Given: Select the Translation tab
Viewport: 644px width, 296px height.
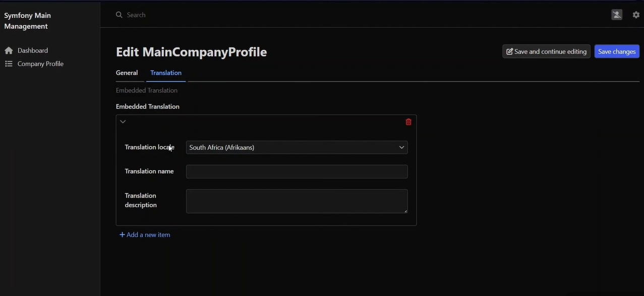Looking at the screenshot, I should (x=166, y=73).
